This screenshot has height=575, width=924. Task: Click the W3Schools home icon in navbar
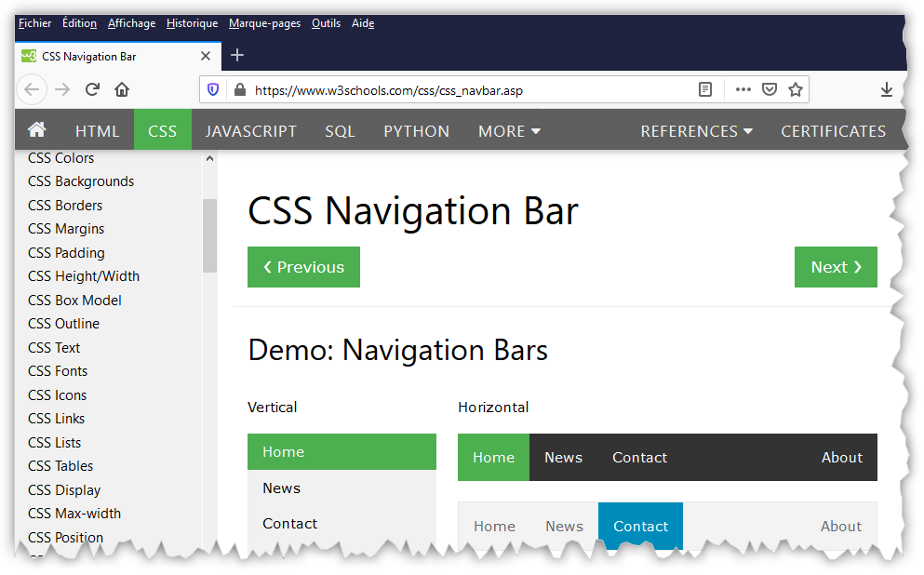click(x=37, y=130)
